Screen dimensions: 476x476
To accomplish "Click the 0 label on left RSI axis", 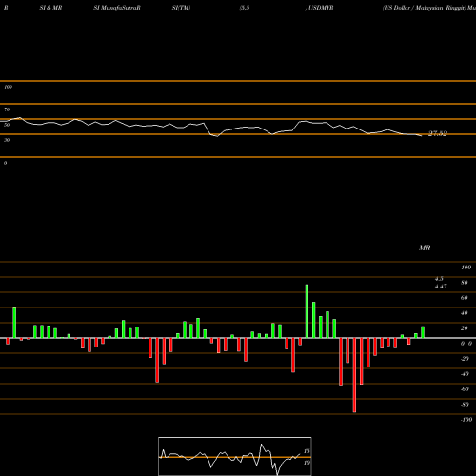I will tap(5, 163).
